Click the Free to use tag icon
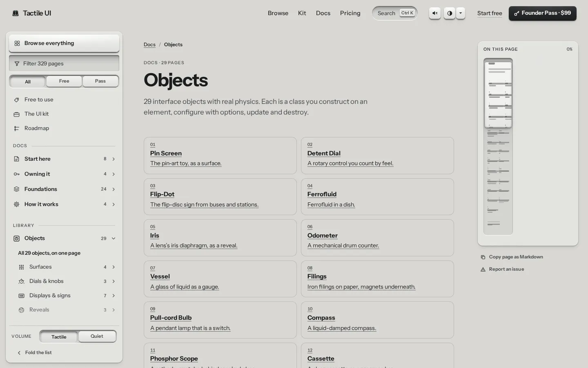588x368 pixels. 17,100
